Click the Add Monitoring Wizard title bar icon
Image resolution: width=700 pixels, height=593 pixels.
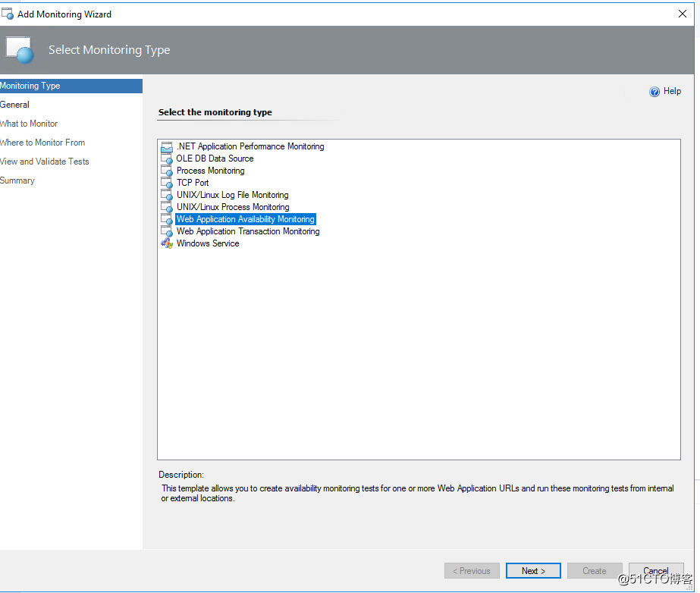point(8,14)
